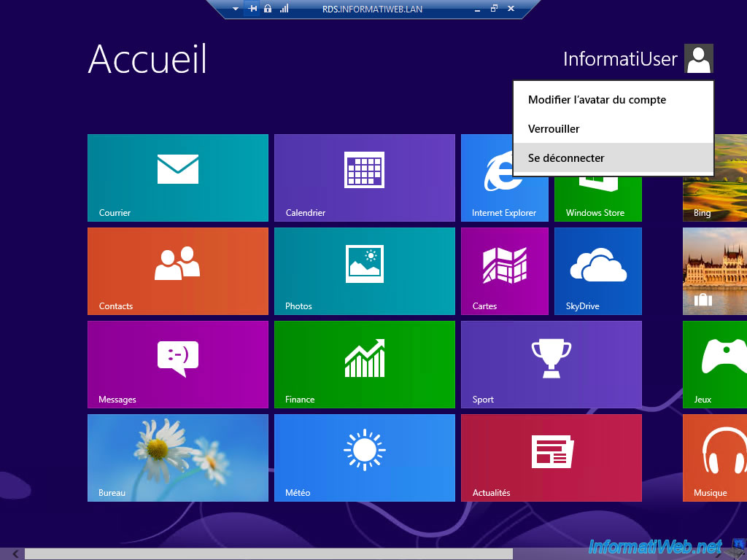Minimize the remote desktop session
Viewport: 747px width, 560px height.
point(477,9)
